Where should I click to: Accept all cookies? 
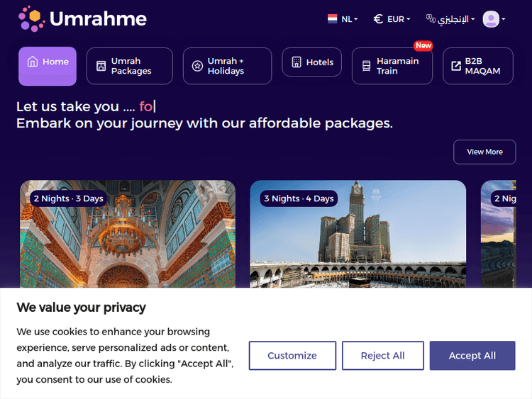click(x=472, y=356)
